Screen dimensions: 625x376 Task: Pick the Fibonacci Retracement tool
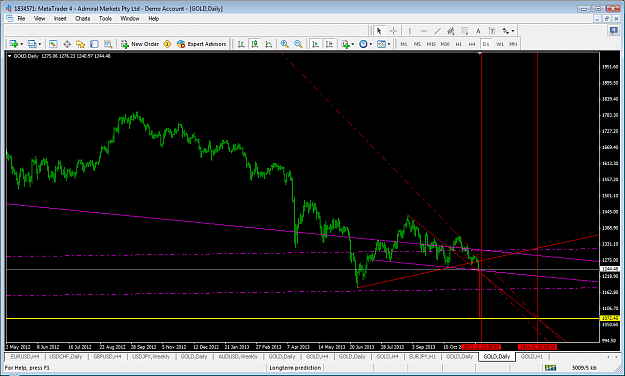464,31
